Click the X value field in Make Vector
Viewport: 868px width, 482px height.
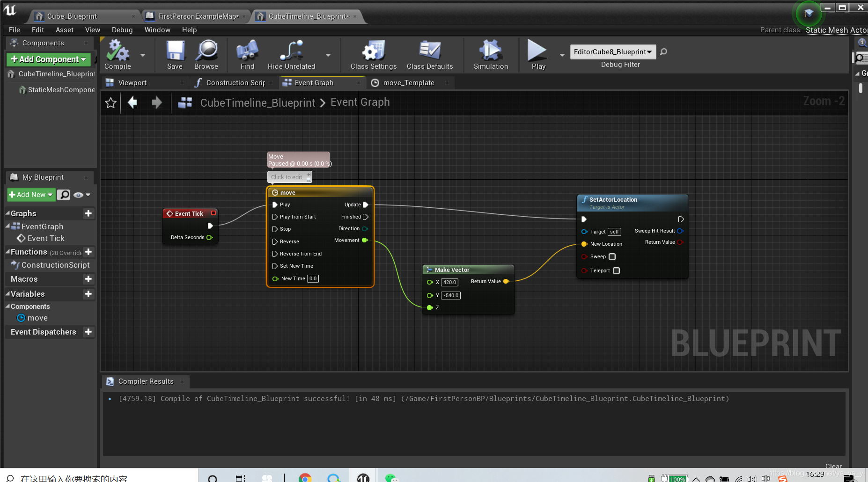pyautogui.click(x=449, y=282)
